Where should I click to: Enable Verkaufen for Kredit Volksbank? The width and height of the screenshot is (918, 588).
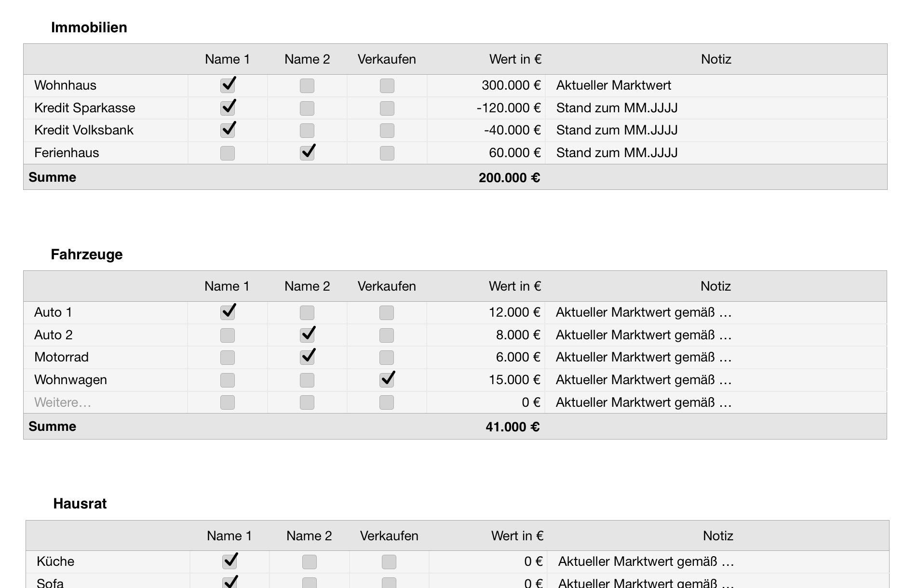(387, 131)
